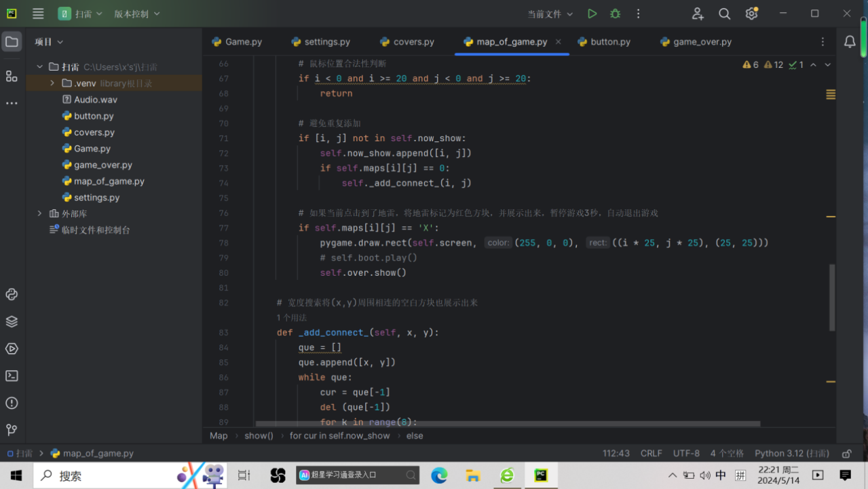Switch to the button.py editor tab
868x489 pixels.
click(603, 42)
